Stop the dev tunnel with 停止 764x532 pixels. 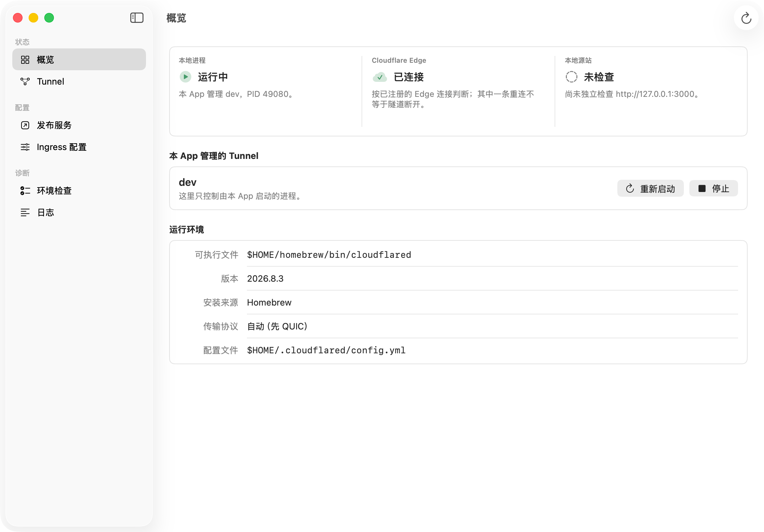click(714, 189)
